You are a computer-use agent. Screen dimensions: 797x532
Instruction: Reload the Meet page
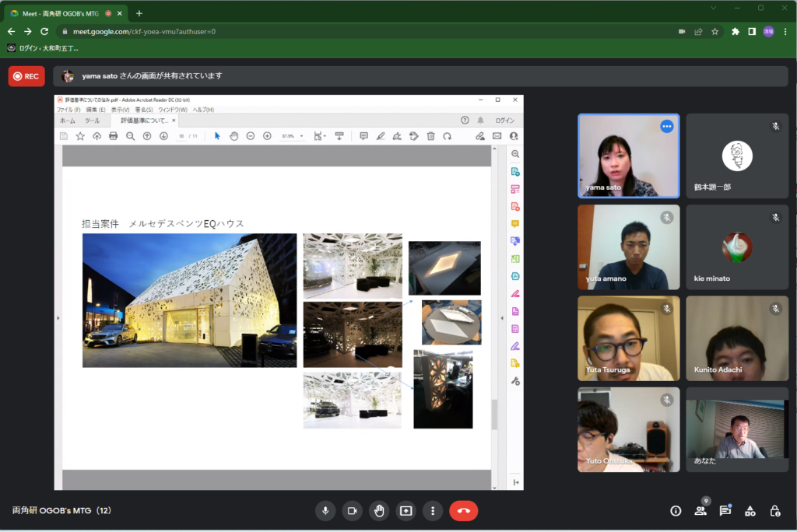click(44, 31)
